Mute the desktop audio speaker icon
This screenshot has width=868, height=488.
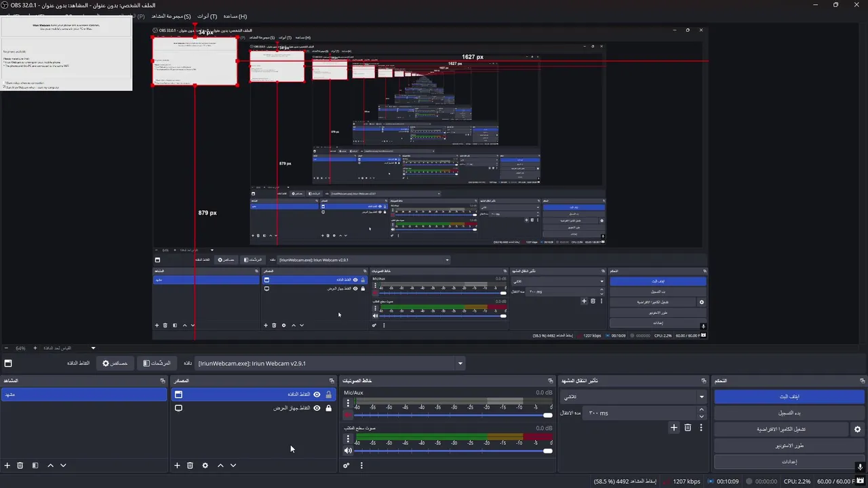pyautogui.click(x=348, y=450)
